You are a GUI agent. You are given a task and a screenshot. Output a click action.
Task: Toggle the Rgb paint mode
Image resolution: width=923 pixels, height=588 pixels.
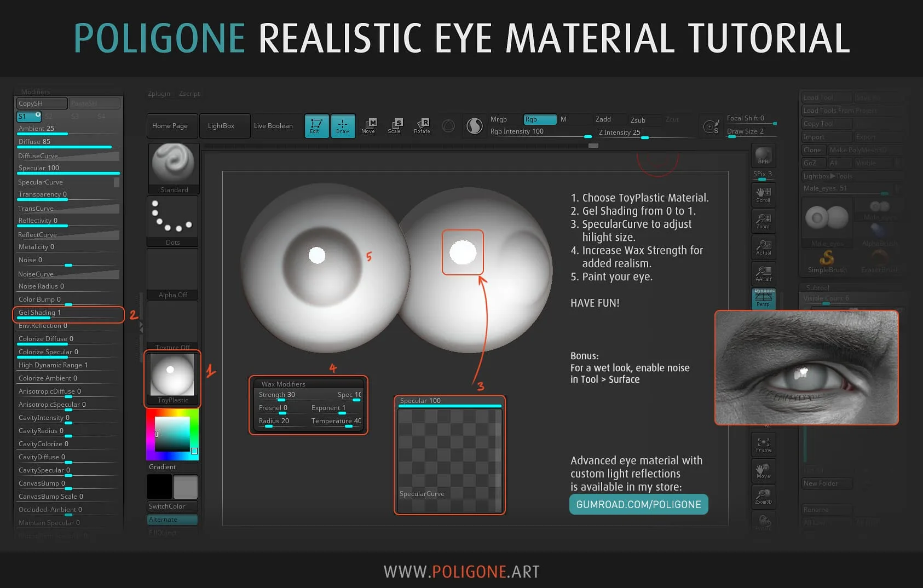(x=539, y=119)
